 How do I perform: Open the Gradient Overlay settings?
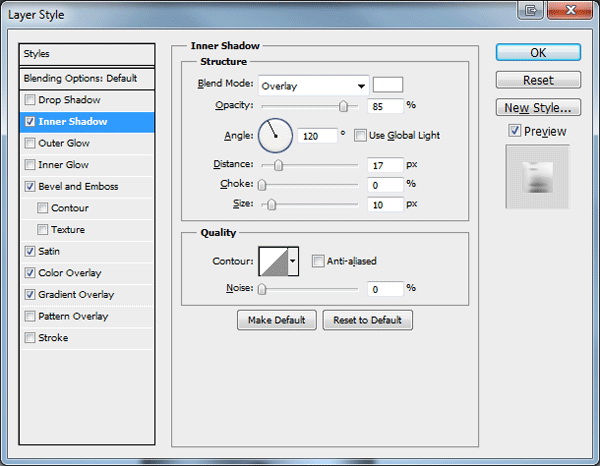coord(76,295)
